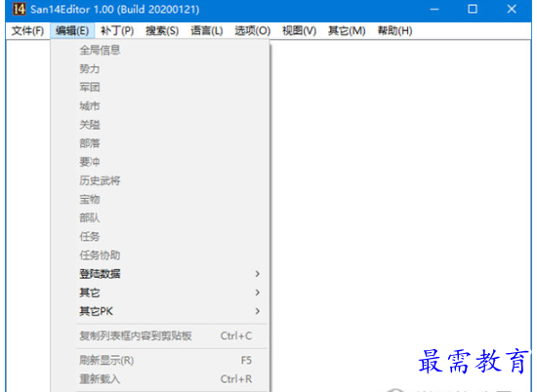Open the 语言(L) menu

[207, 31]
